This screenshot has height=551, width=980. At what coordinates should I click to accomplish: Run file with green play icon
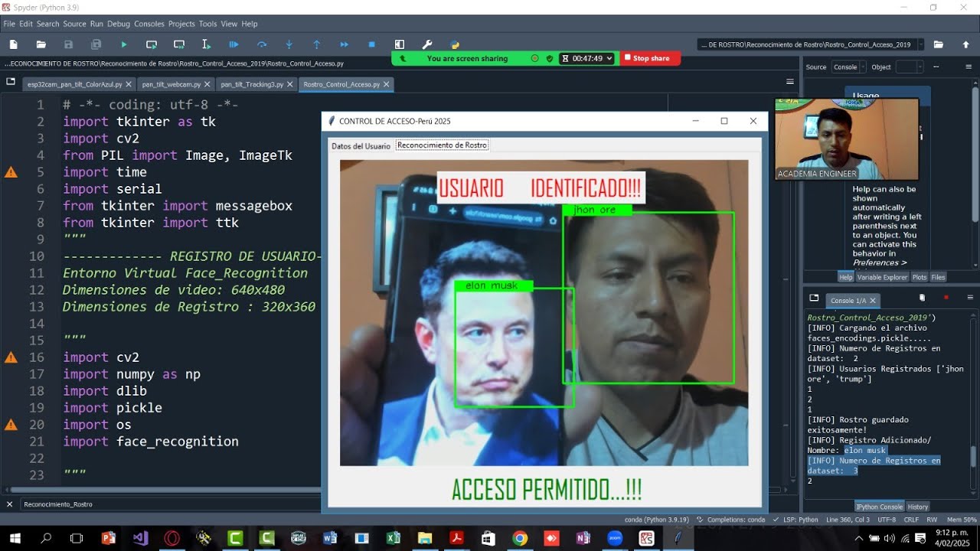(124, 44)
